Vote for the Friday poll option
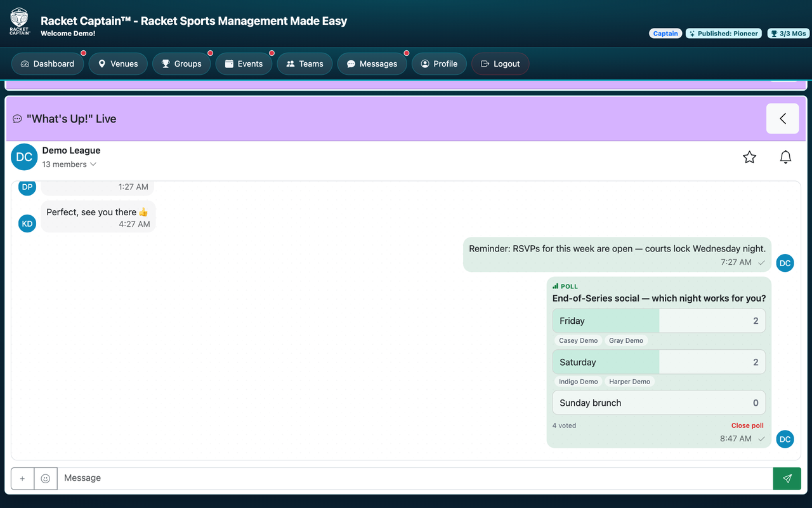Image resolution: width=812 pixels, height=508 pixels. tap(659, 321)
